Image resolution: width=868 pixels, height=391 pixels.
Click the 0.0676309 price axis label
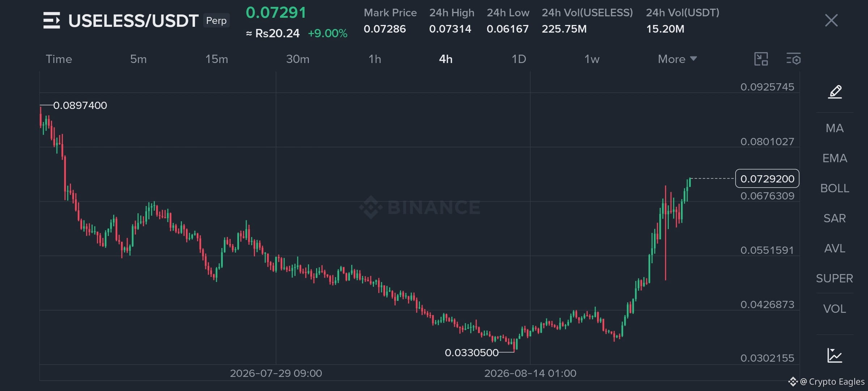[767, 196]
